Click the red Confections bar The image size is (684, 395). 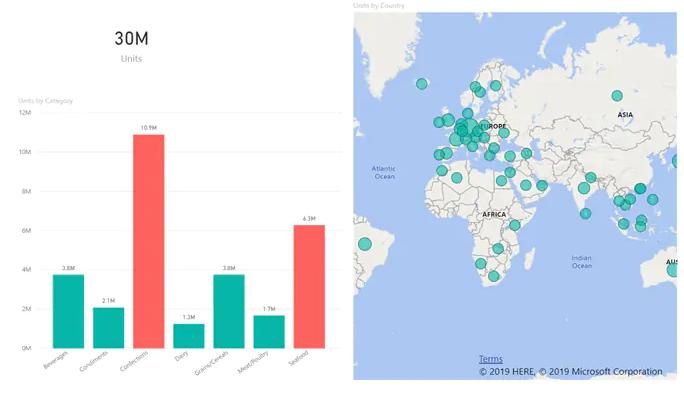pos(149,241)
